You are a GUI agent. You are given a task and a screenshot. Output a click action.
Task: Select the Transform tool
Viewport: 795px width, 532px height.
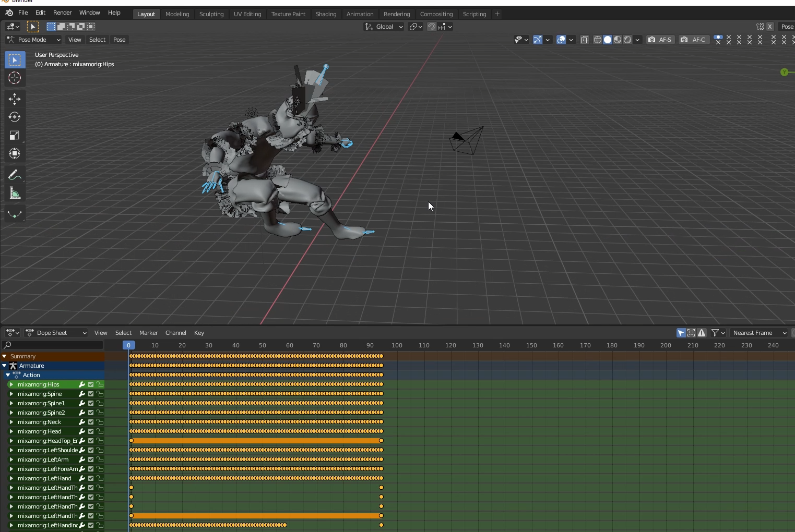(x=15, y=154)
